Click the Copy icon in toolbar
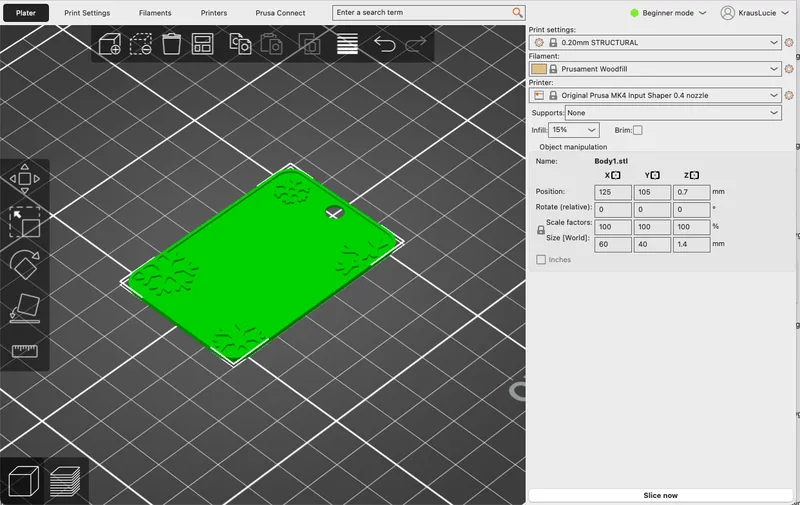800x505 pixels. click(x=240, y=44)
